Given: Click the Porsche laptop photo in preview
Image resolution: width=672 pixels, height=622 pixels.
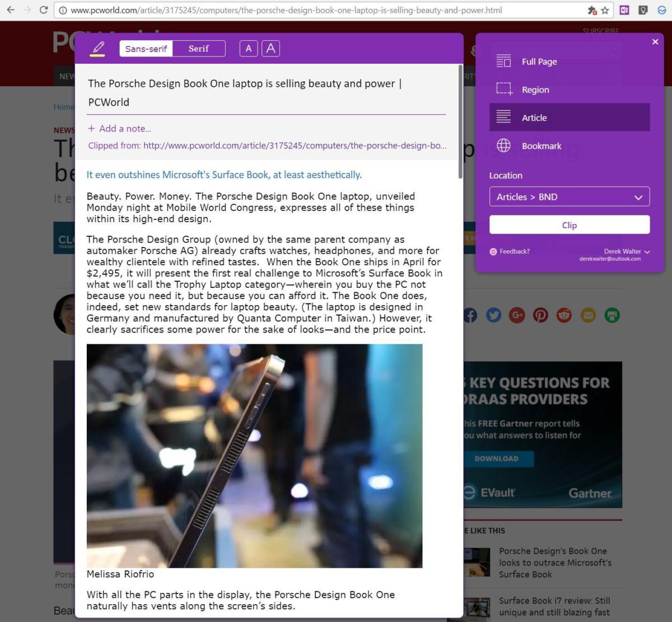Looking at the screenshot, I should (x=254, y=456).
